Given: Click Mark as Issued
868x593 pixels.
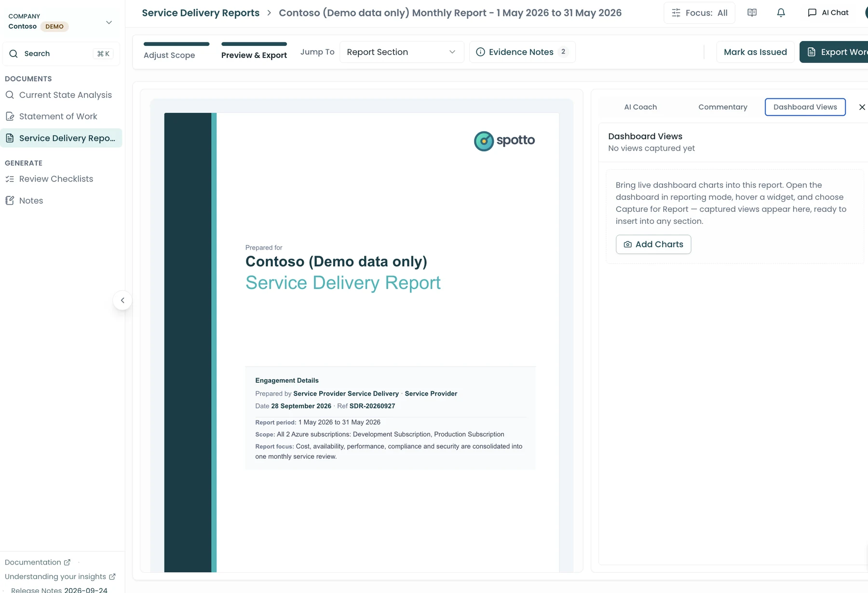Looking at the screenshot, I should point(755,52).
